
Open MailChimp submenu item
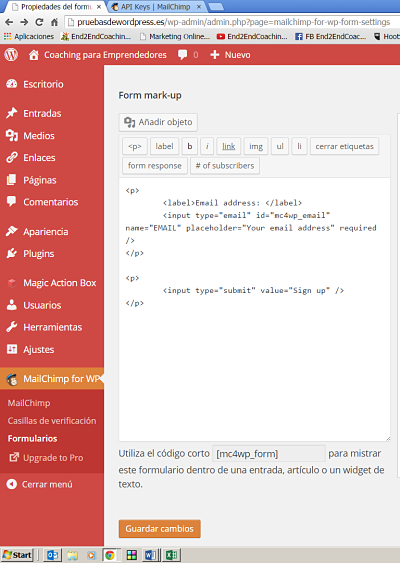(x=29, y=403)
